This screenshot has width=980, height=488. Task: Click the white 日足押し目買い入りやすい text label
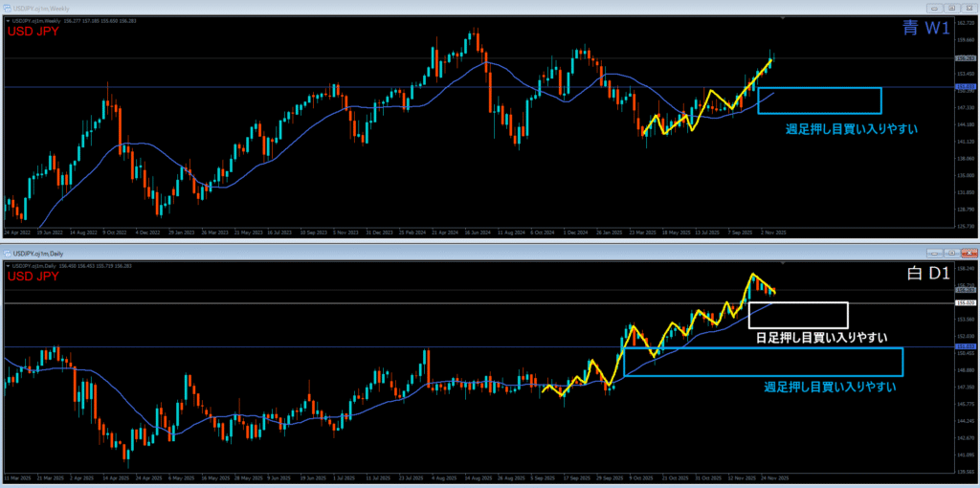point(820,337)
